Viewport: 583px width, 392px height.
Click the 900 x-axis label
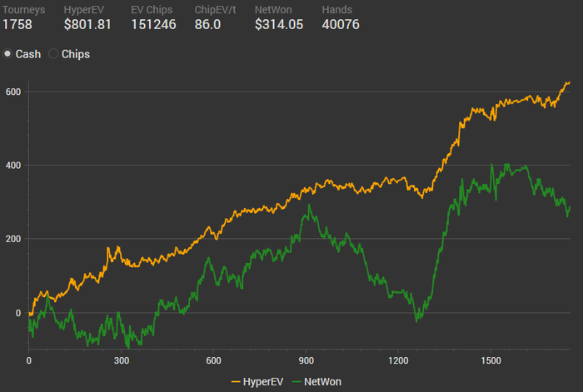pos(306,360)
